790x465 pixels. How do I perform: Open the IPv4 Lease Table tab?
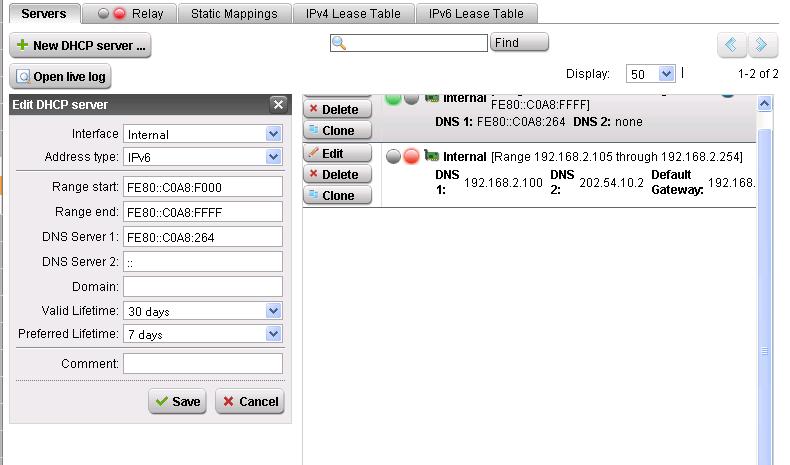coord(353,13)
